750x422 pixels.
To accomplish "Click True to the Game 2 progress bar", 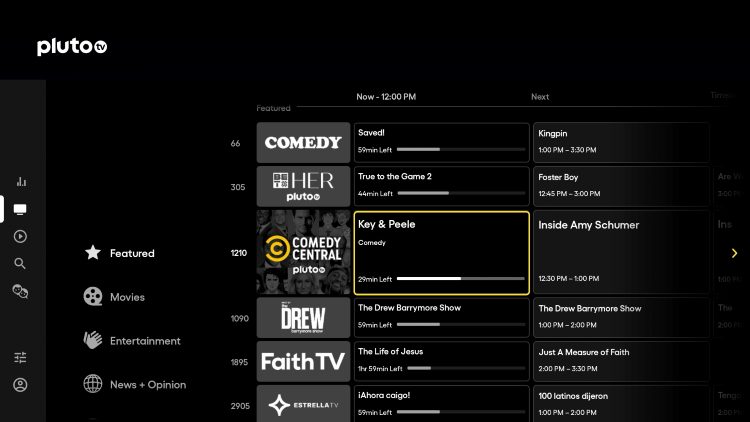I will click(x=461, y=193).
